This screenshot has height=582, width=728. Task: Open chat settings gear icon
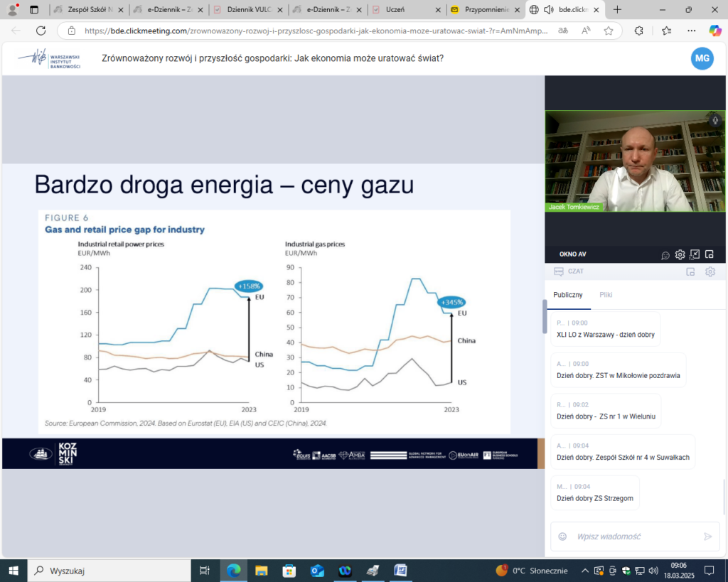(710, 271)
